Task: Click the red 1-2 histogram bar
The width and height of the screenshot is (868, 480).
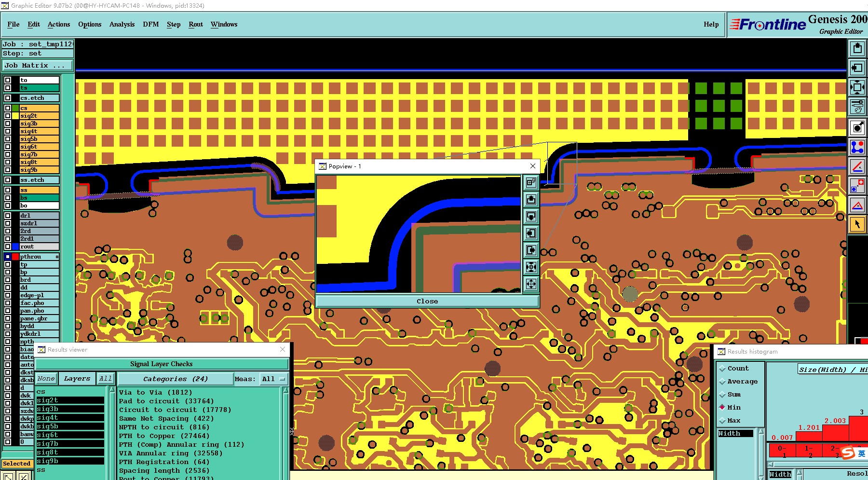Action: click(x=809, y=436)
